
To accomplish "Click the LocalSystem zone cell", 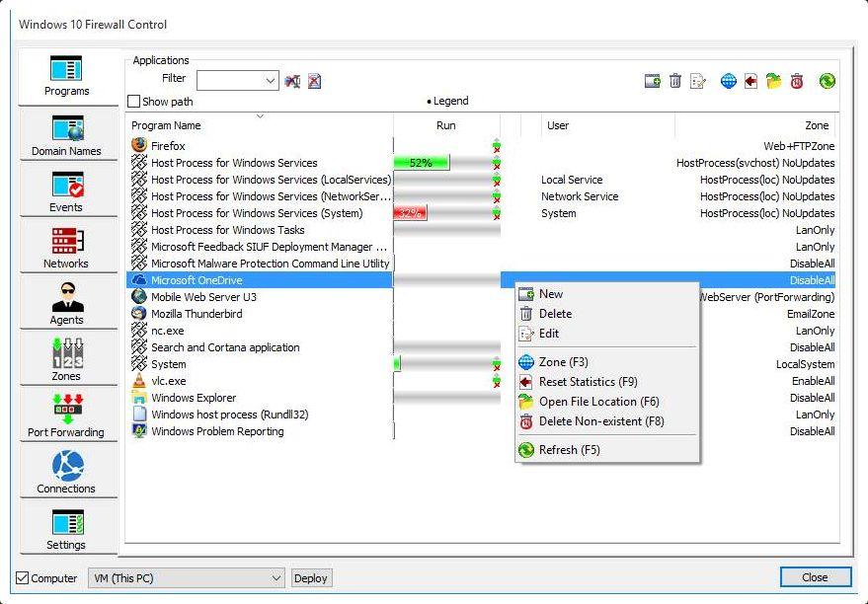I will (x=805, y=364).
